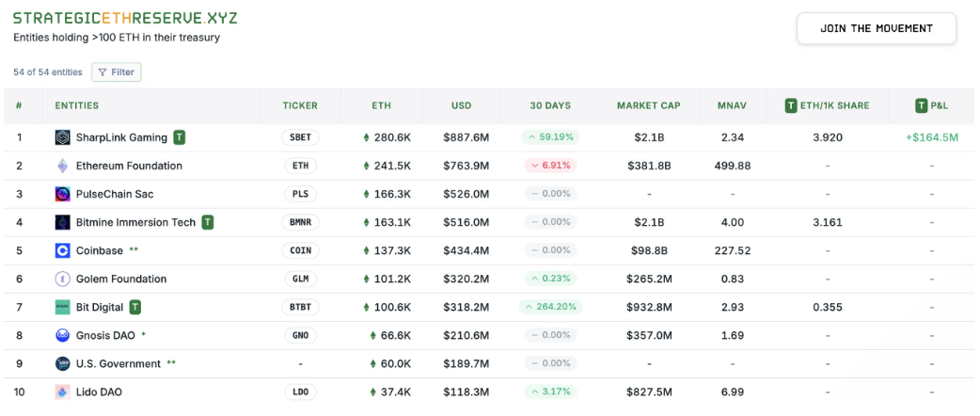The width and height of the screenshot is (980, 416).
Task: Sort by MNAV column header
Action: coord(732,105)
